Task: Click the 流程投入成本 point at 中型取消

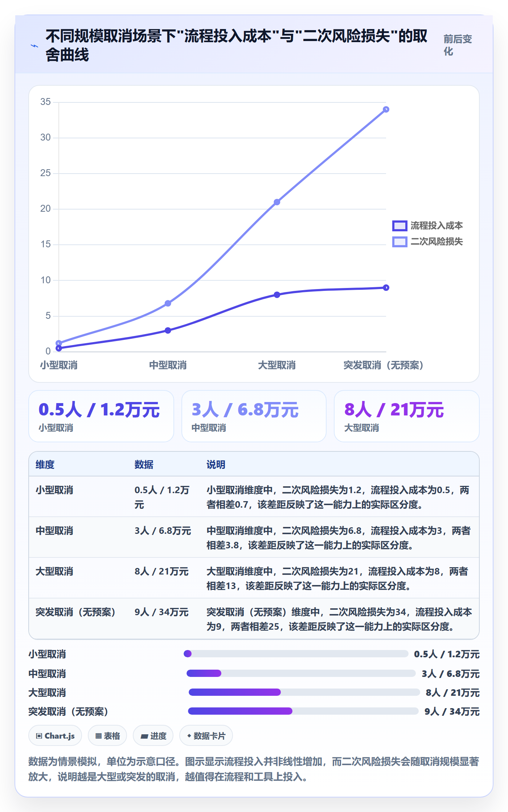Action: 168,330
